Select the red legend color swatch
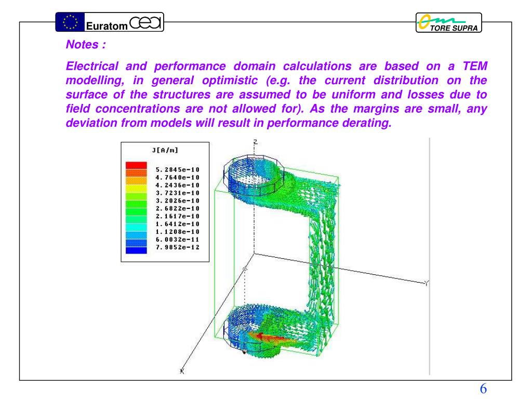The height and width of the screenshot is (399, 532). [x=136, y=165]
